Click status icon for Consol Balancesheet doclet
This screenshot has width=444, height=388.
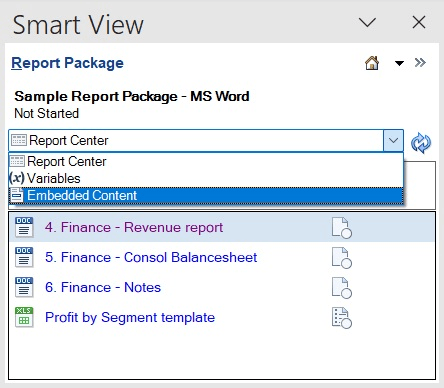point(342,258)
